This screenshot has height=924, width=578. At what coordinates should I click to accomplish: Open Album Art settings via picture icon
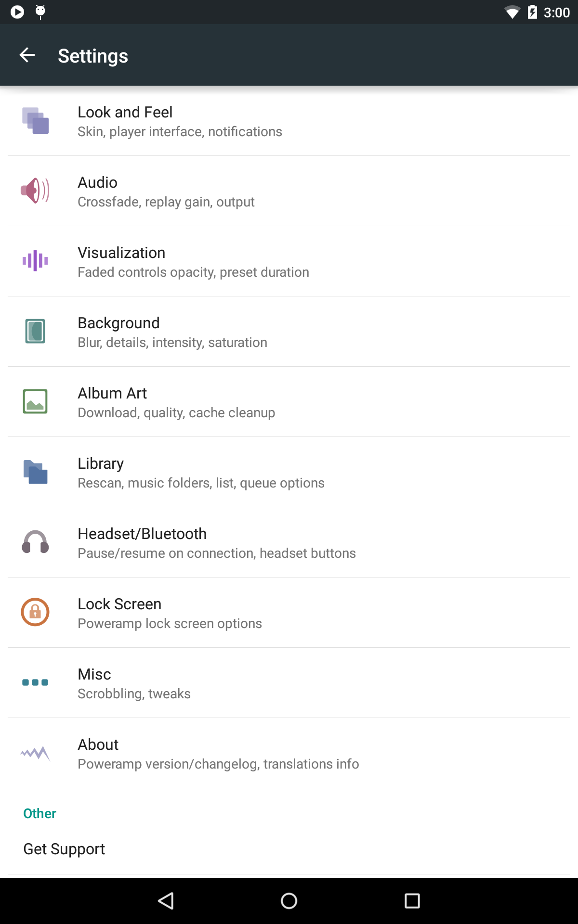35,401
